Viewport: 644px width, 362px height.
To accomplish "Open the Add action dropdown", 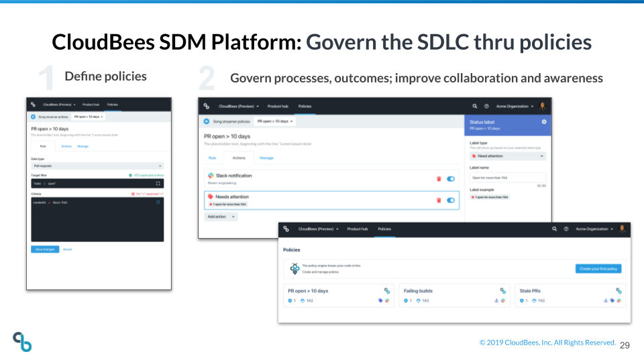I will [x=221, y=217].
